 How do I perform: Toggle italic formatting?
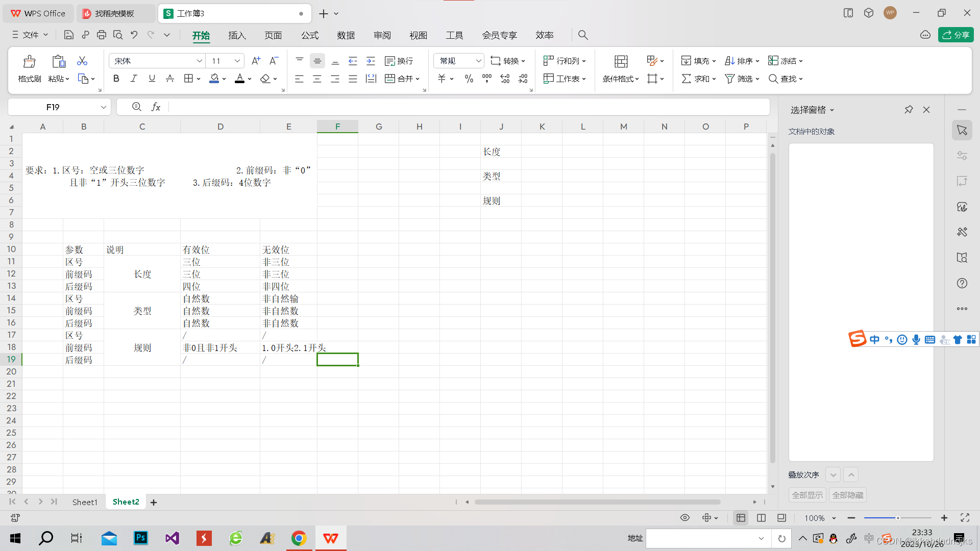click(x=134, y=79)
